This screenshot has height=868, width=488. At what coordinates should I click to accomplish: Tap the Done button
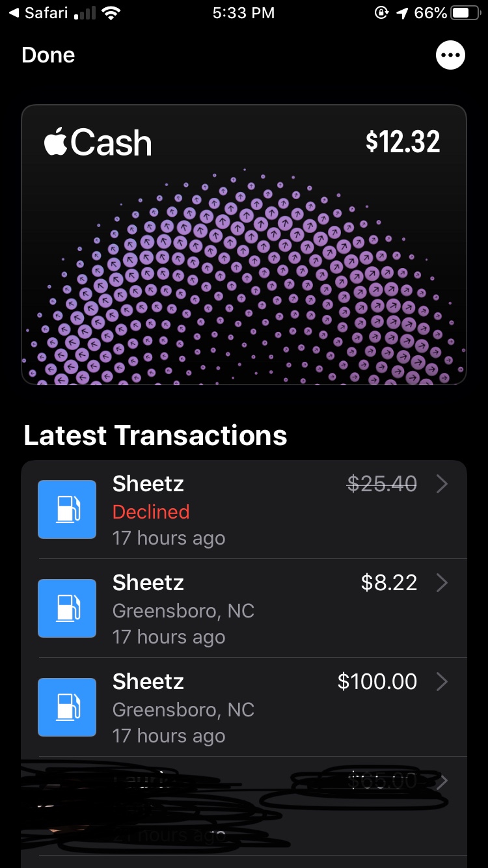48,55
